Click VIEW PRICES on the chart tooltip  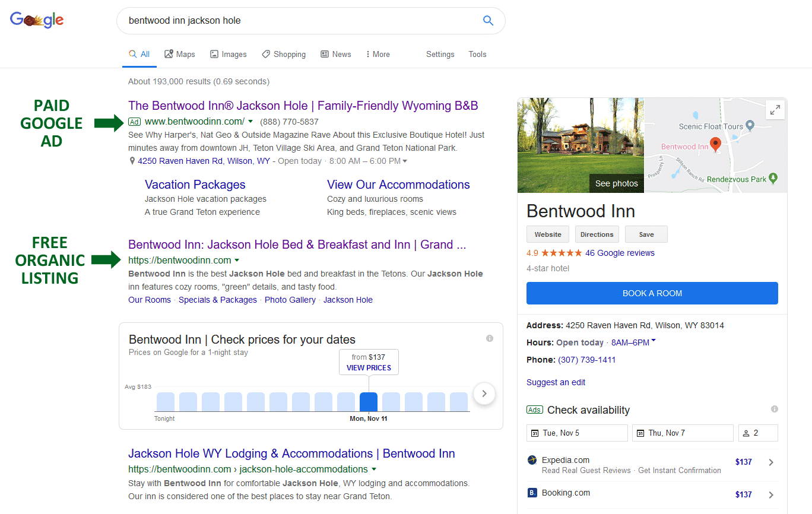(x=369, y=368)
